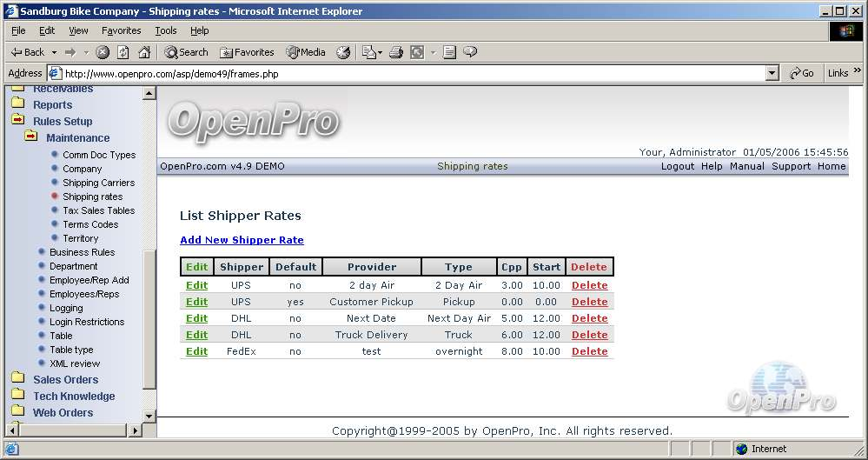
Task: Click the Refresh page icon
Action: [x=123, y=52]
